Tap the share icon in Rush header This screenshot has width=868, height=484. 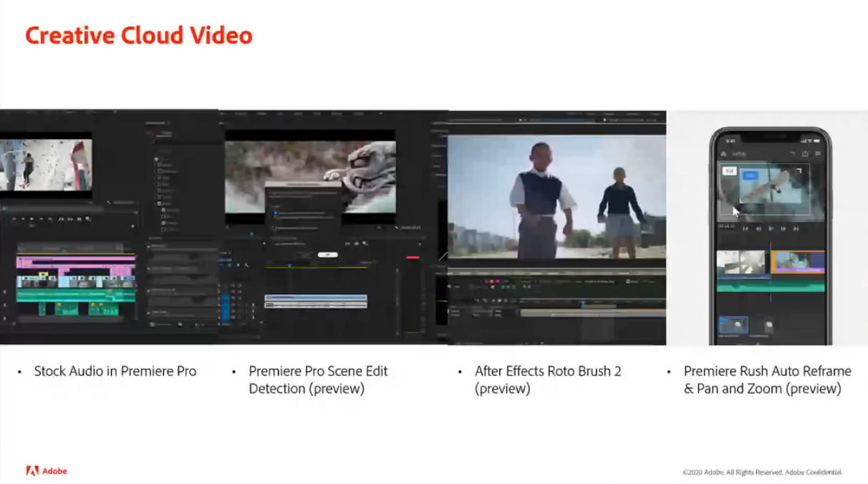806,154
